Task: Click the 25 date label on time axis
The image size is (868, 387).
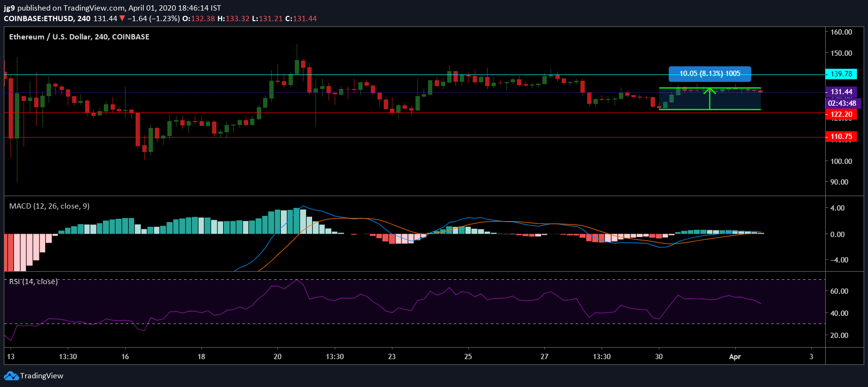Action: [468, 357]
